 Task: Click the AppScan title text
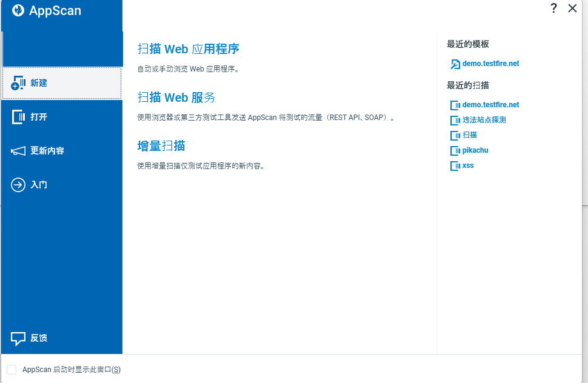tap(55, 10)
